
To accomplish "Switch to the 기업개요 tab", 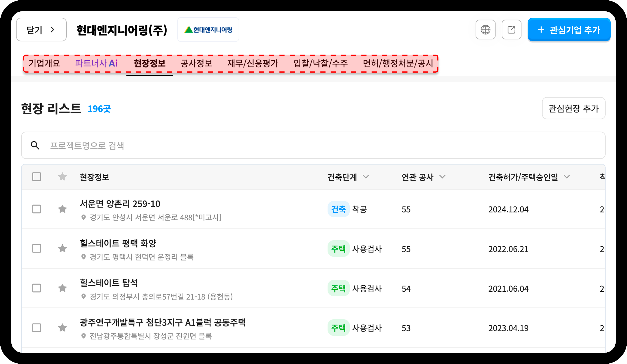I will 44,63.
